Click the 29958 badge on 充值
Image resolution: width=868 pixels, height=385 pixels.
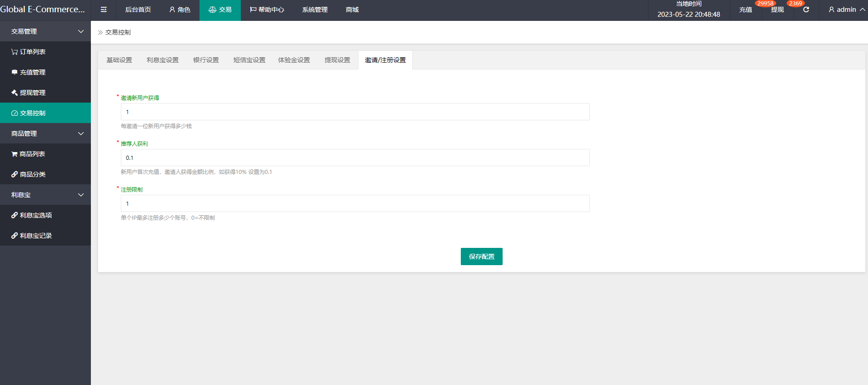click(x=766, y=4)
